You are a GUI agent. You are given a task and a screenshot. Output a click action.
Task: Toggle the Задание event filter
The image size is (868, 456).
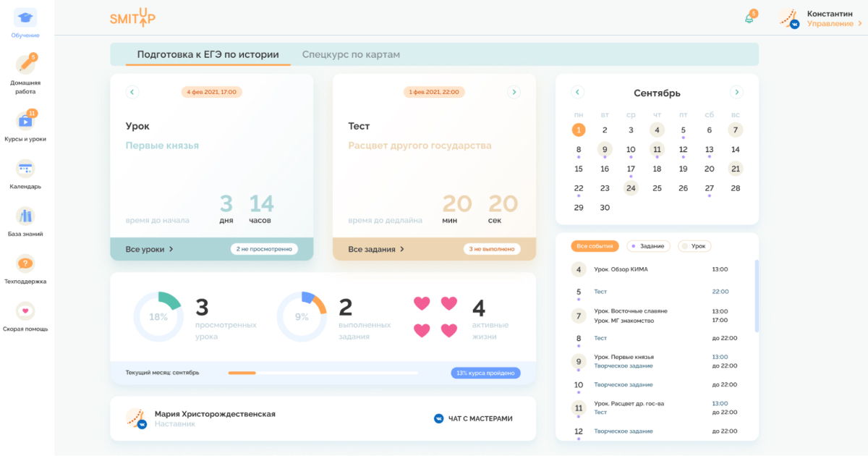[648, 246]
